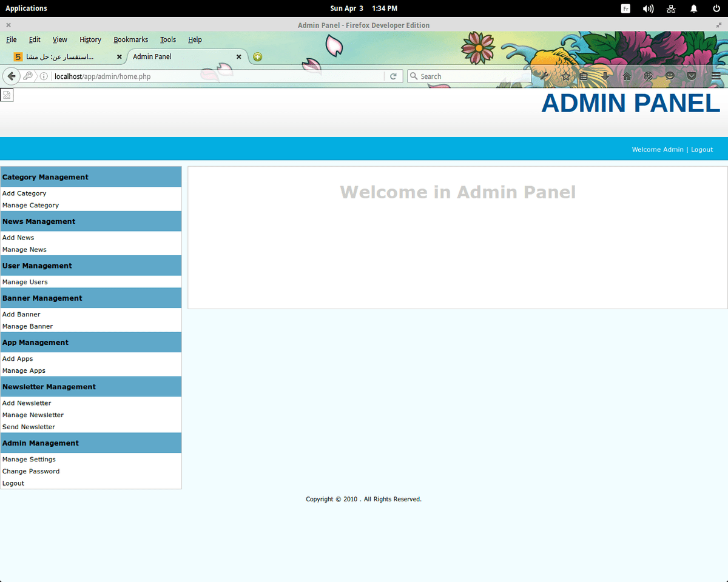The height and width of the screenshot is (582, 728).
Task: Open the Manage Apps link
Action: (24, 370)
